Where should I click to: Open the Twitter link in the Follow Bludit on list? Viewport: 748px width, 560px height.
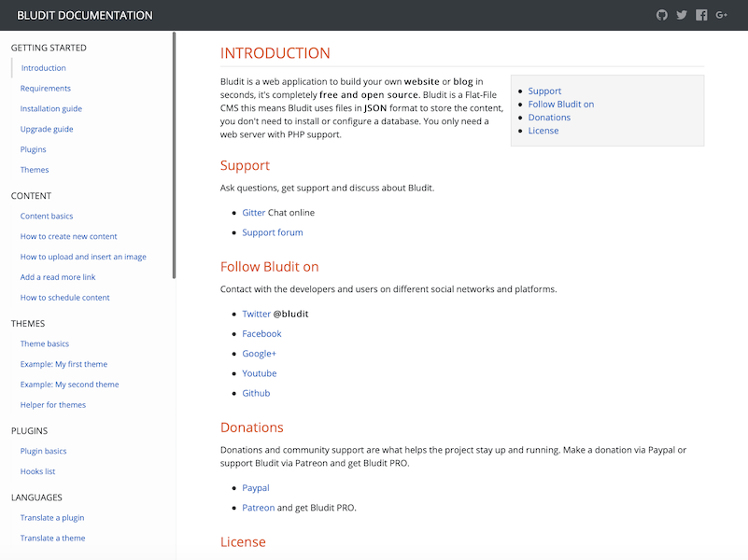tap(256, 315)
